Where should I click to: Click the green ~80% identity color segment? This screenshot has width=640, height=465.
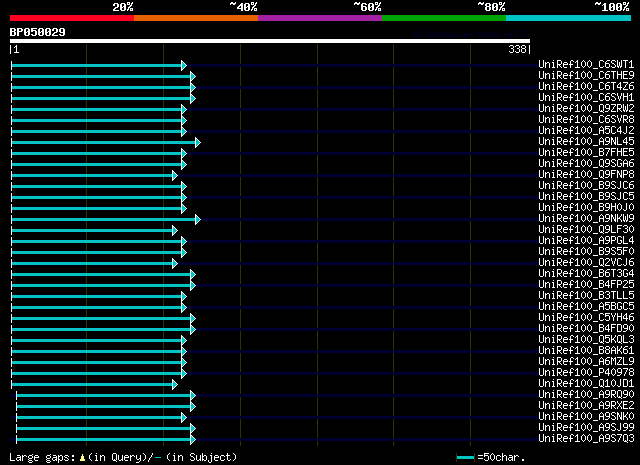444,18
